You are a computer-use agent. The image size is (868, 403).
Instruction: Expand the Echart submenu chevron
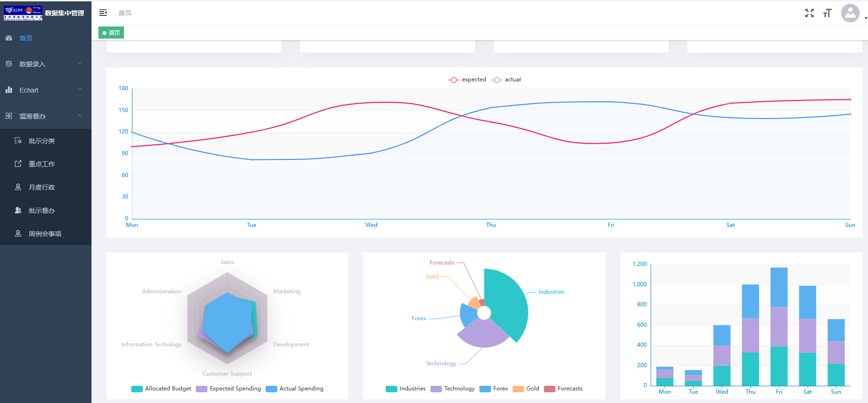pos(79,89)
